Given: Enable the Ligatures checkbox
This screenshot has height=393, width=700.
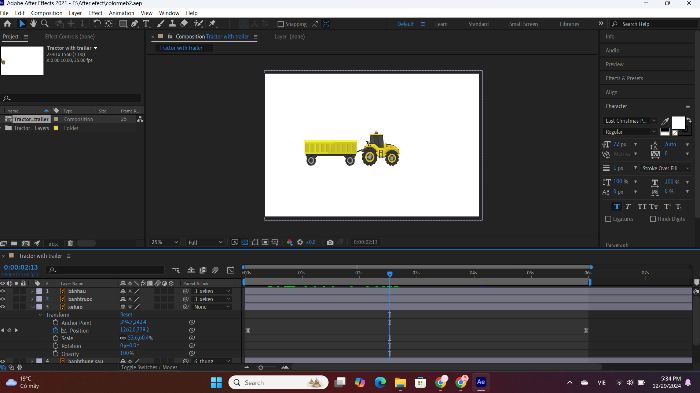Looking at the screenshot, I should [608, 219].
